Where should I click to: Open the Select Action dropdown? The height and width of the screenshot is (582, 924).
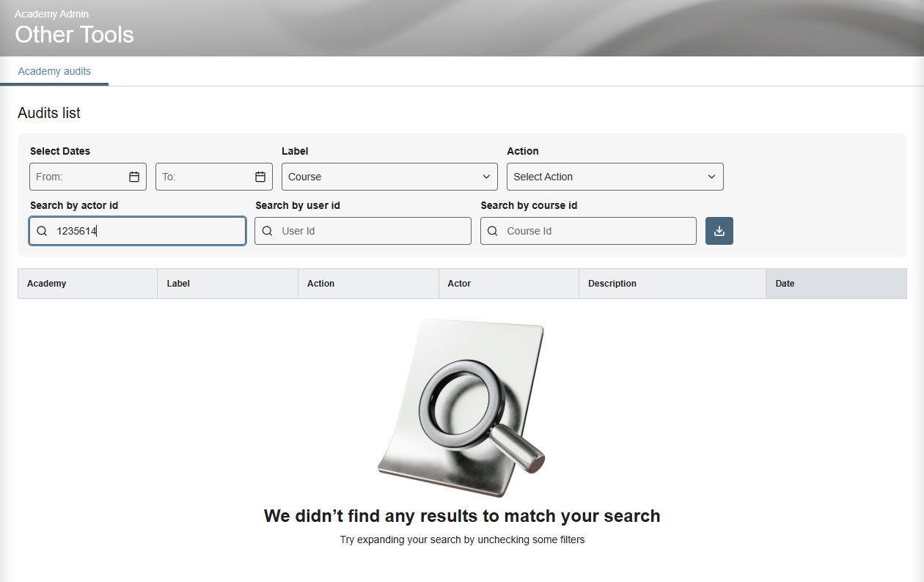[615, 176]
